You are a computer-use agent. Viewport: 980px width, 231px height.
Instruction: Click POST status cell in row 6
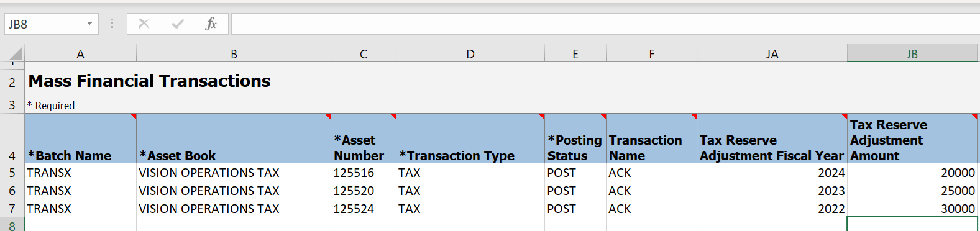[575, 191]
